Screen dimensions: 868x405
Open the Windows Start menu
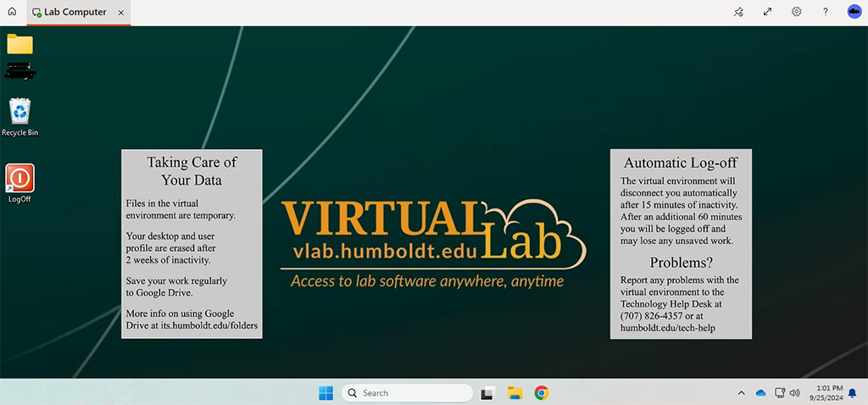[326, 393]
